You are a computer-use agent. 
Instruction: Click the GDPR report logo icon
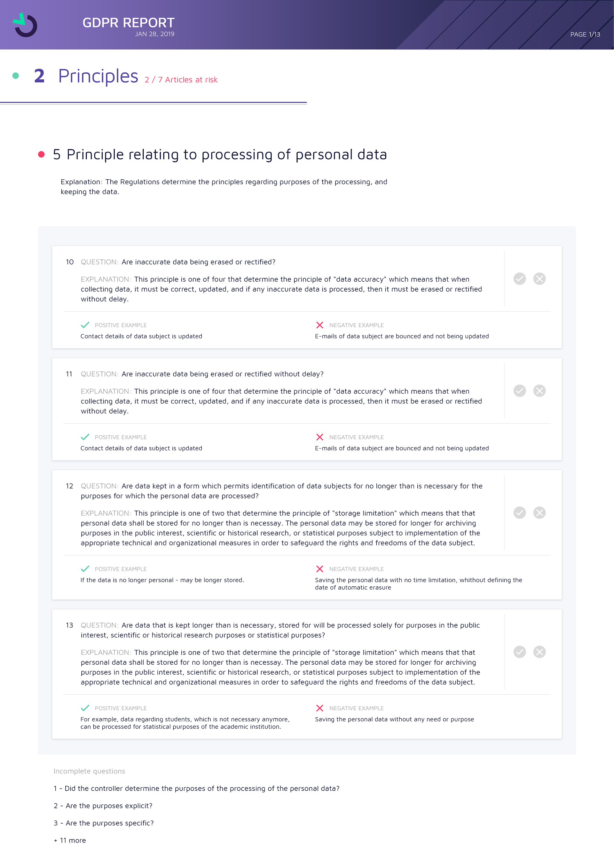[x=25, y=25]
